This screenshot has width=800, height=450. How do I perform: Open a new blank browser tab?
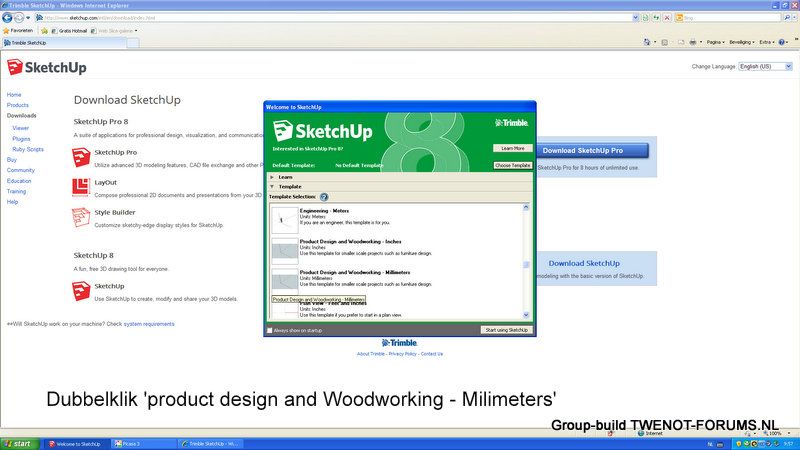[x=133, y=43]
